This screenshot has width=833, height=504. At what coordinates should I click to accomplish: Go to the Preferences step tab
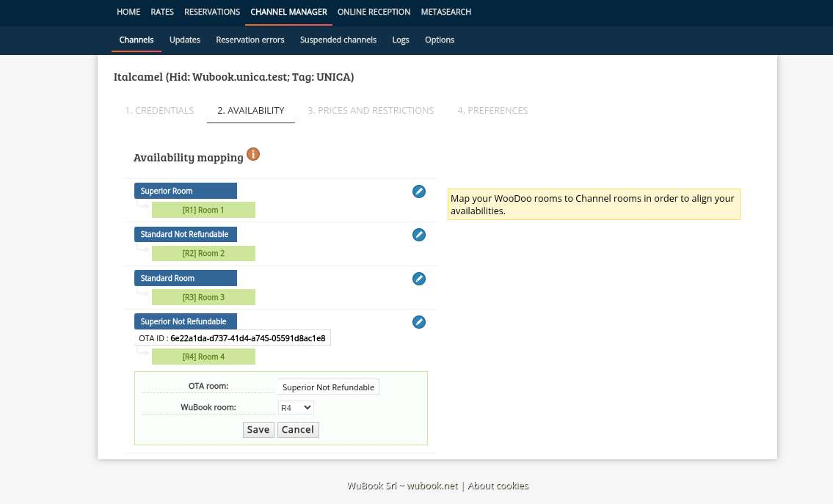pyautogui.click(x=492, y=111)
